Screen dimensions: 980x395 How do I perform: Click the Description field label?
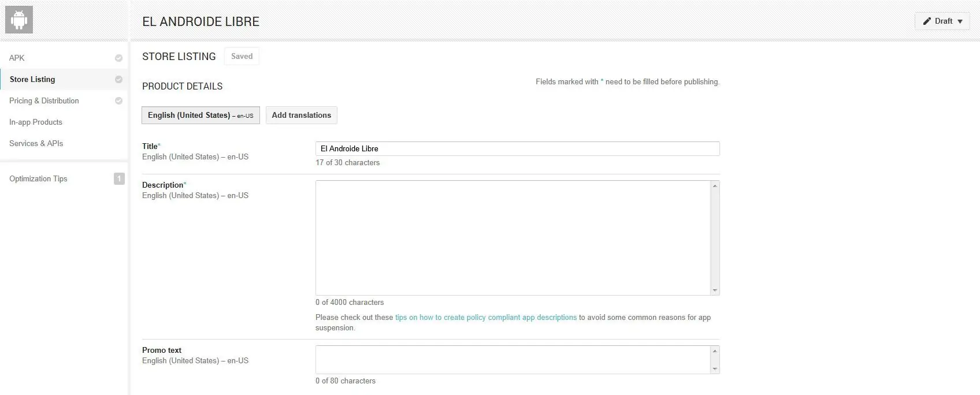pyautogui.click(x=164, y=185)
